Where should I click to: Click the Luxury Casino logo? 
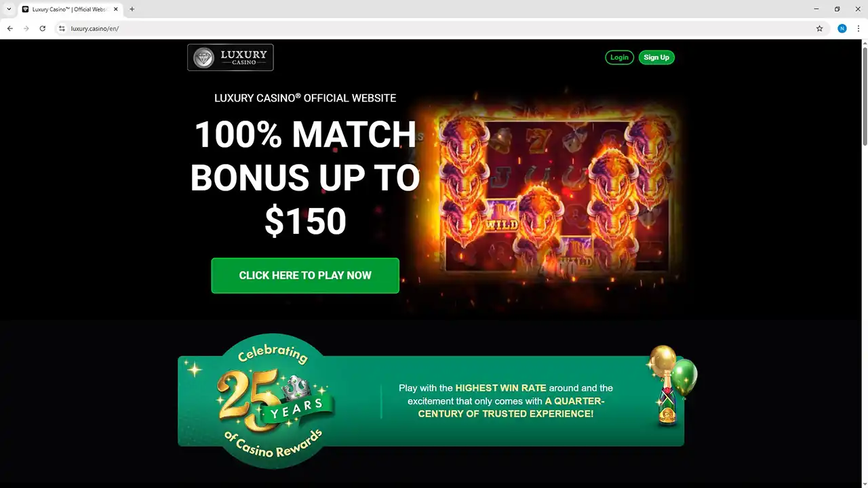[x=231, y=58]
